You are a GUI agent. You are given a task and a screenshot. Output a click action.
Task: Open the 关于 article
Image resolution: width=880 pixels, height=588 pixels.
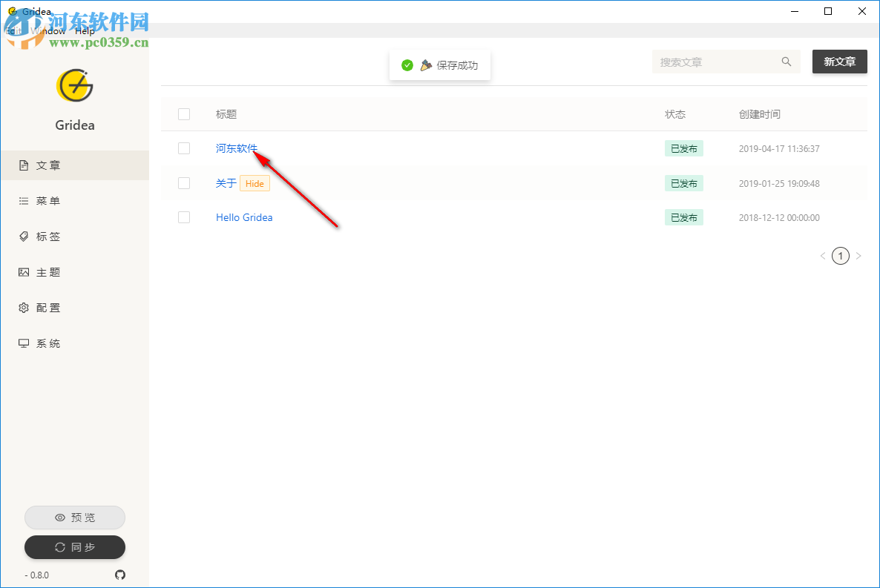226,183
